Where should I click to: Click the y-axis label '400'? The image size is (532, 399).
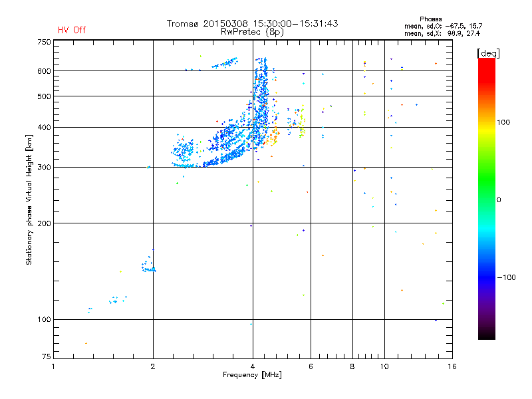[x=44, y=128]
